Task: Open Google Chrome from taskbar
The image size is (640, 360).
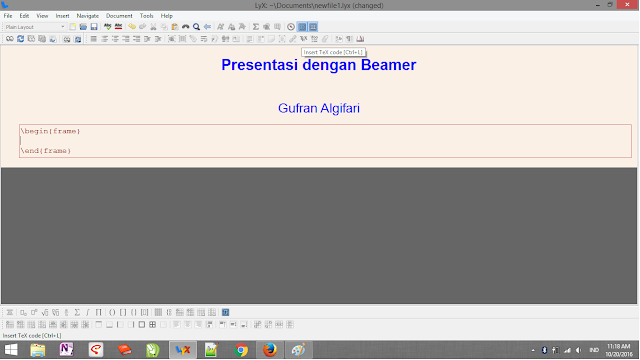Action: click(241, 350)
